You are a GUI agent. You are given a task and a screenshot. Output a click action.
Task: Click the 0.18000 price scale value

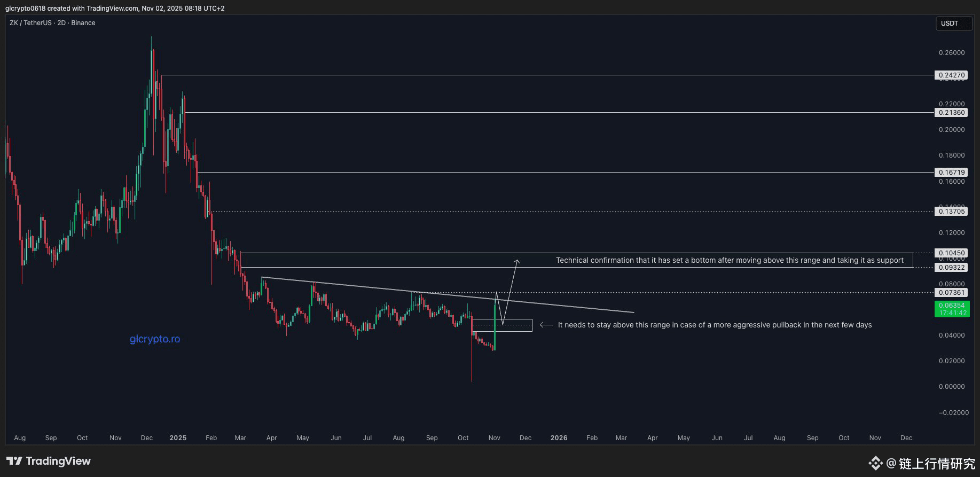coord(952,155)
